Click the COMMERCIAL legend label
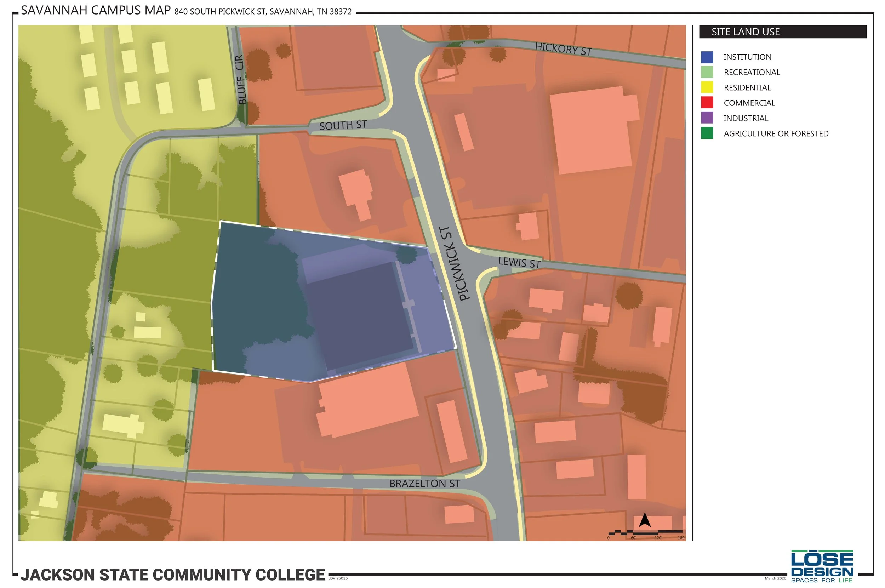 pyautogui.click(x=749, y=103)
